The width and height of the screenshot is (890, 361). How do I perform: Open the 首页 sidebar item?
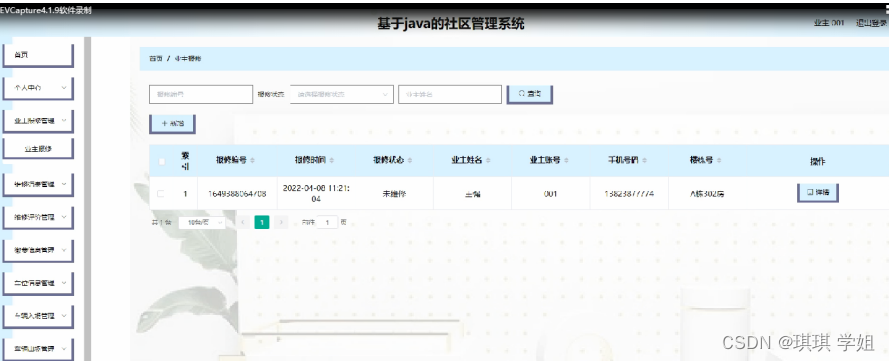(38, 55)
